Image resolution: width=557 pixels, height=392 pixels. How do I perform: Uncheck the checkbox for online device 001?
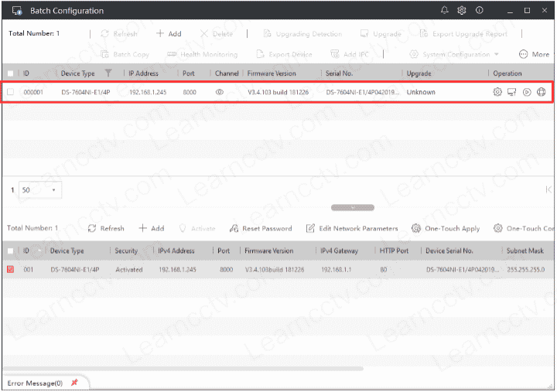(10, 270)
